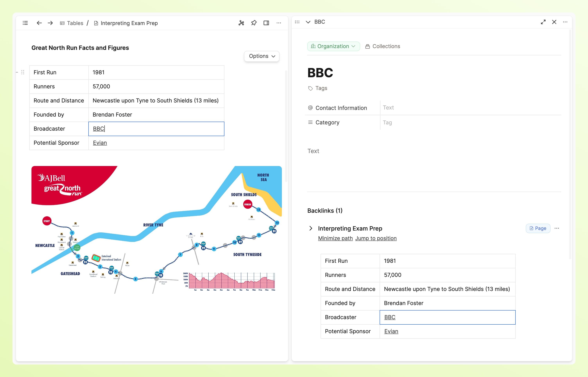The height and width of the screenshot is (377, 588).
Task: Open the Options dropdown
Action: pyautogui.click(x=262, y=56)
